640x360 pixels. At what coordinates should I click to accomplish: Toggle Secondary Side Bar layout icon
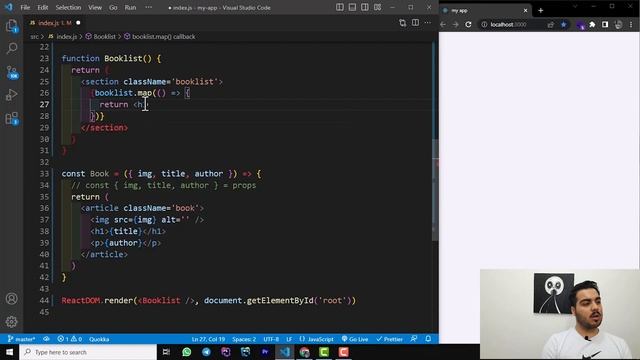click(365, 7)
